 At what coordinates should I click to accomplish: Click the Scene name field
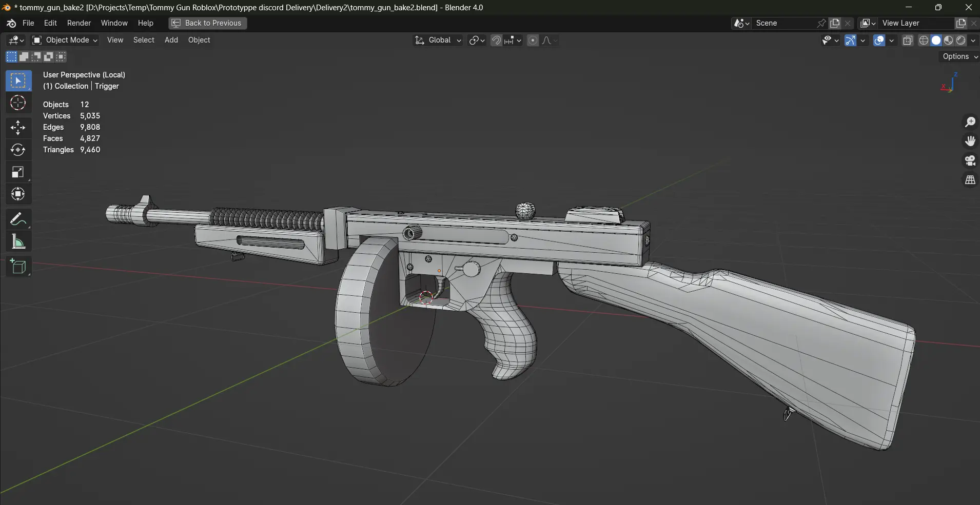784,23
